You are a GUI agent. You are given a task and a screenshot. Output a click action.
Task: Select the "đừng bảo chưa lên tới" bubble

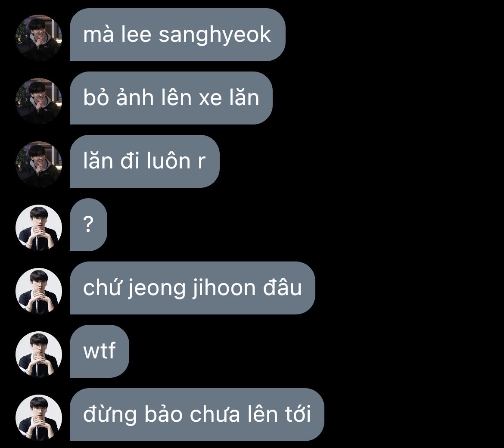[197, 414]
